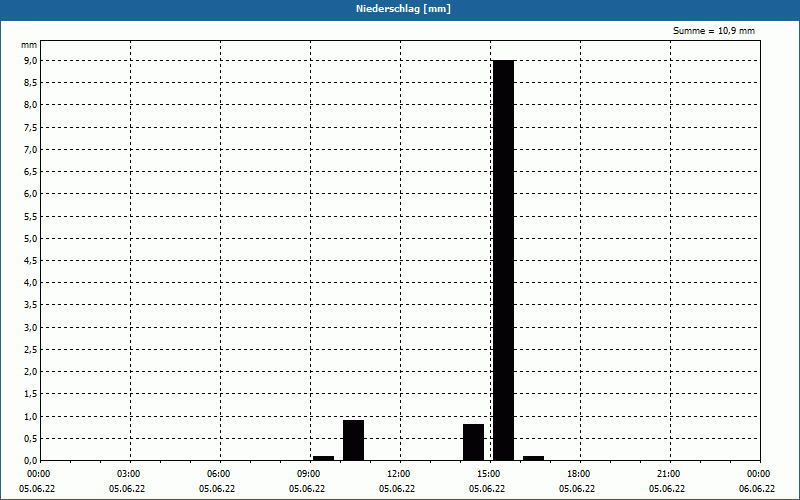The width and height of the screenshot is (800, 500).
Task: Click the 6,5 y-axis label
Action: click(x=30, y=172)
